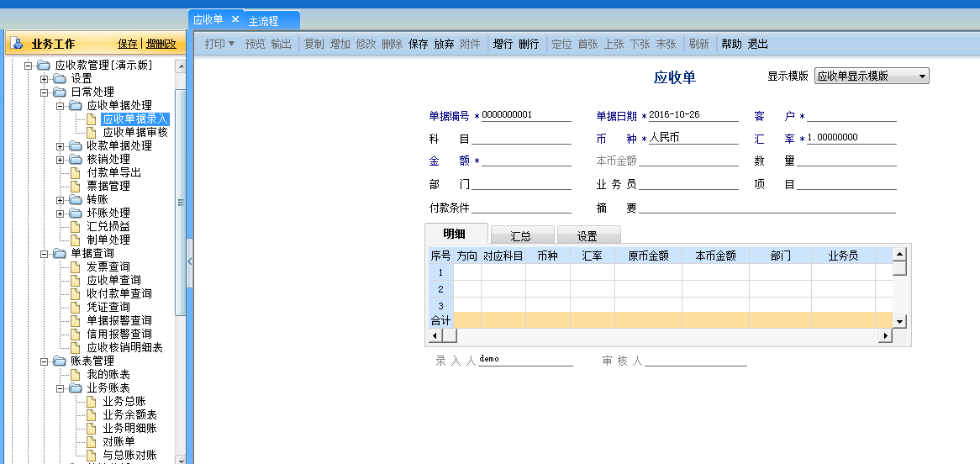Click 增行 in the toolbar

pos(503,44)
